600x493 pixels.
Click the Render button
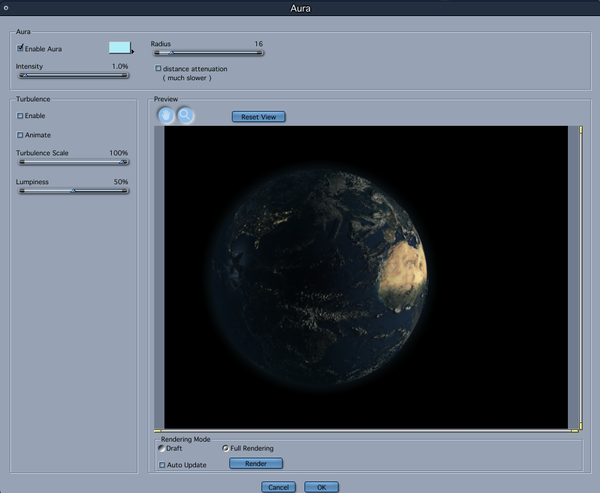pyautogui.click(x=256, y=463)
